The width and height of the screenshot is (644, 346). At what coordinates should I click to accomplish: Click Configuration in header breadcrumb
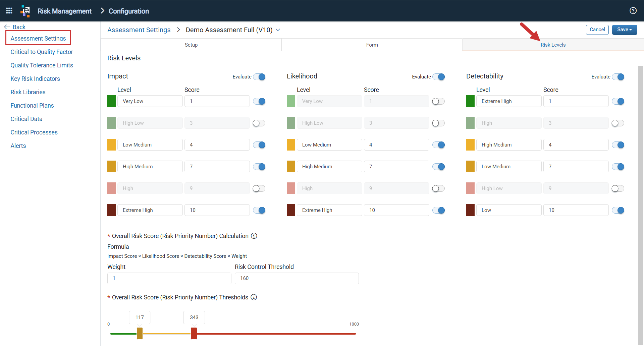pos(129,11)
